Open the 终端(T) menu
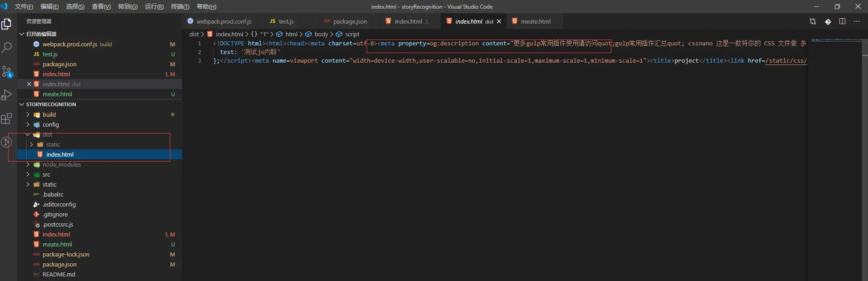This screenshot has height=281, width=868. [180, 6]
